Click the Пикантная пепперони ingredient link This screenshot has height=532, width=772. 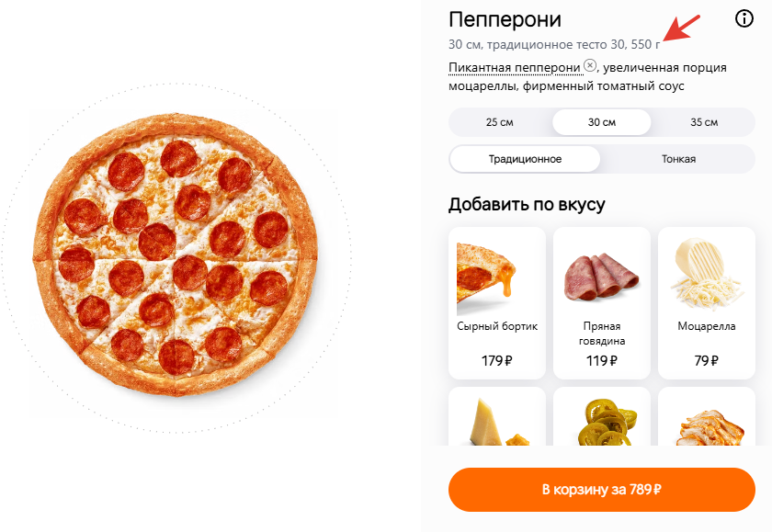pos(515,67)
